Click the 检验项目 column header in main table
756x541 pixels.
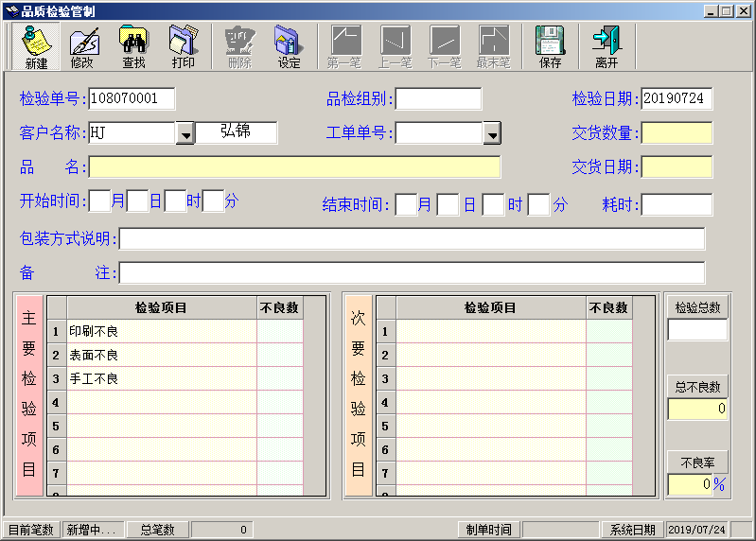[x=162, y=307]
